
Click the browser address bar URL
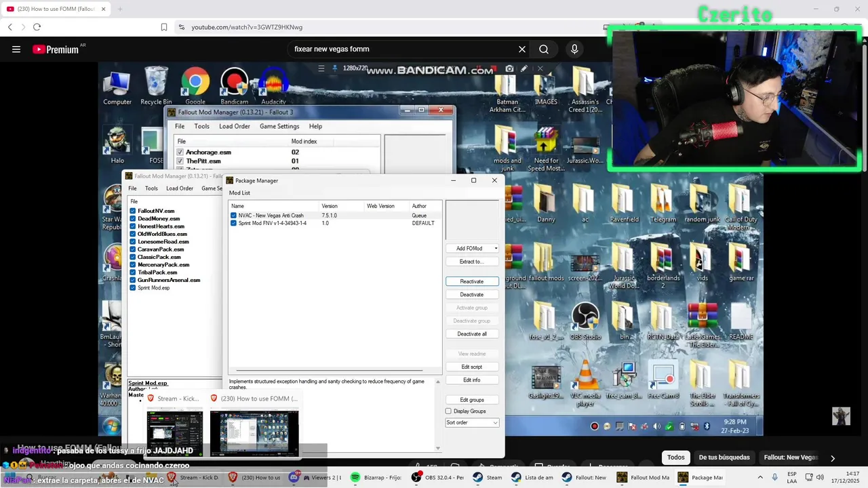point(247,27)
